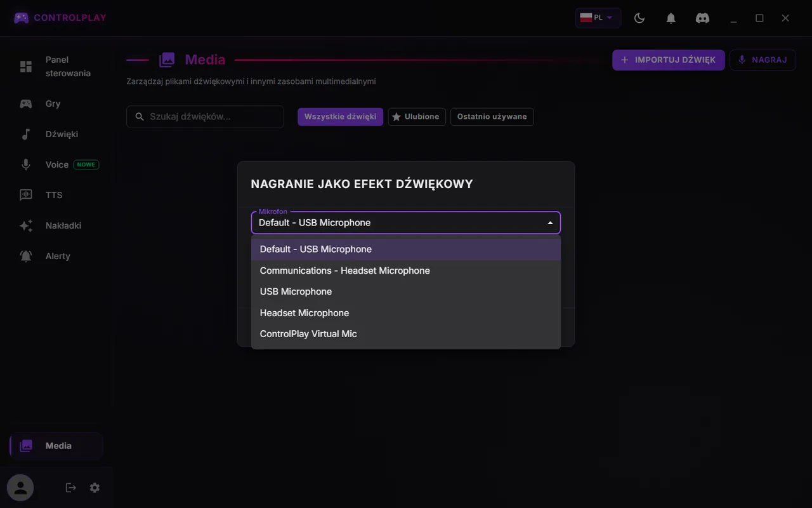The image size is (812, 508).
Task: Open notifications bell in top bar
Action: click(x=671, y=18)
